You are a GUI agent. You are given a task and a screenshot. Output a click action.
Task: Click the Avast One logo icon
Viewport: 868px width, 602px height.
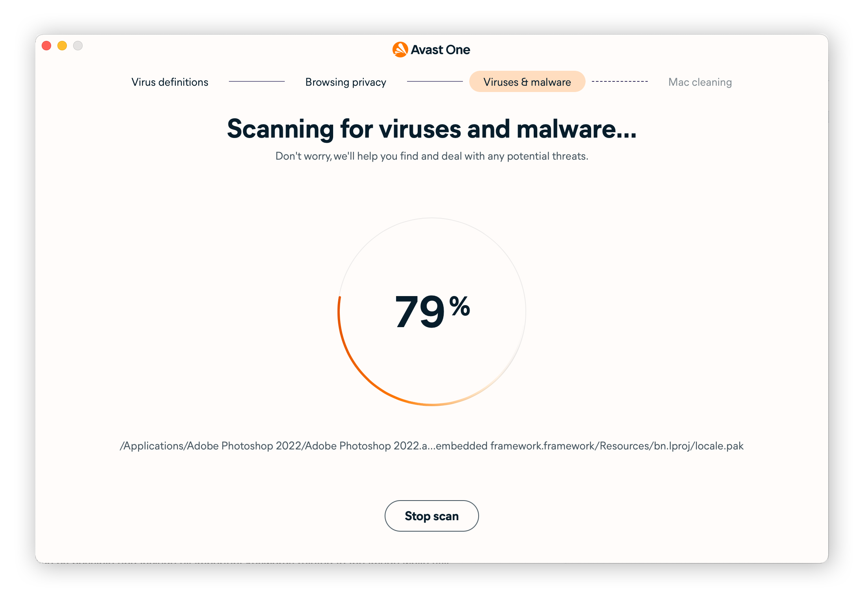[x=400, y=49]
